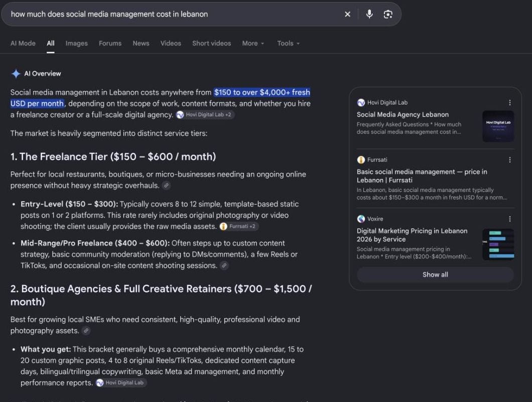The image size is (532, 402).
Task: Click Voxire favicon in sources card
Action: point(361,219)
